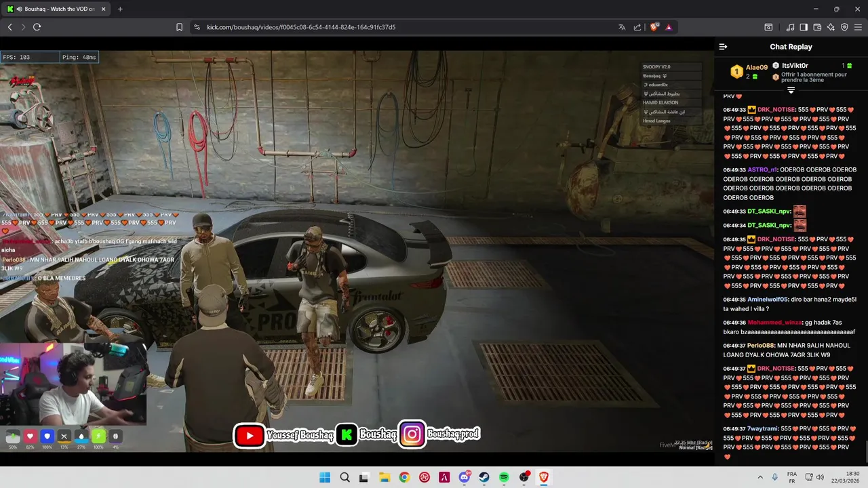Click Amineiwolf05 username in chat
Image resolution: width=868 pixels, height=488 pixels.
(768, 300)
